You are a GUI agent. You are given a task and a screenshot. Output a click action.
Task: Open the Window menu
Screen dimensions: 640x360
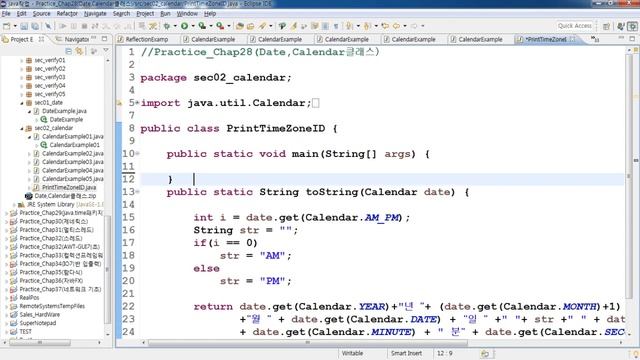click(x=187, y=13)
